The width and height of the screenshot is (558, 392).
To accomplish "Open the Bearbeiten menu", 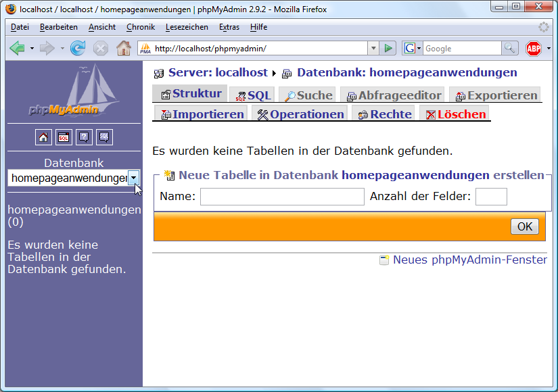I will pos(59,27).
